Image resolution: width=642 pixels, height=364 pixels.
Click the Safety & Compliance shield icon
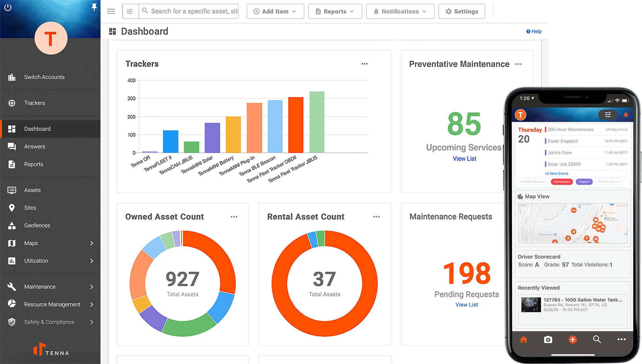(x=12, y=322)
